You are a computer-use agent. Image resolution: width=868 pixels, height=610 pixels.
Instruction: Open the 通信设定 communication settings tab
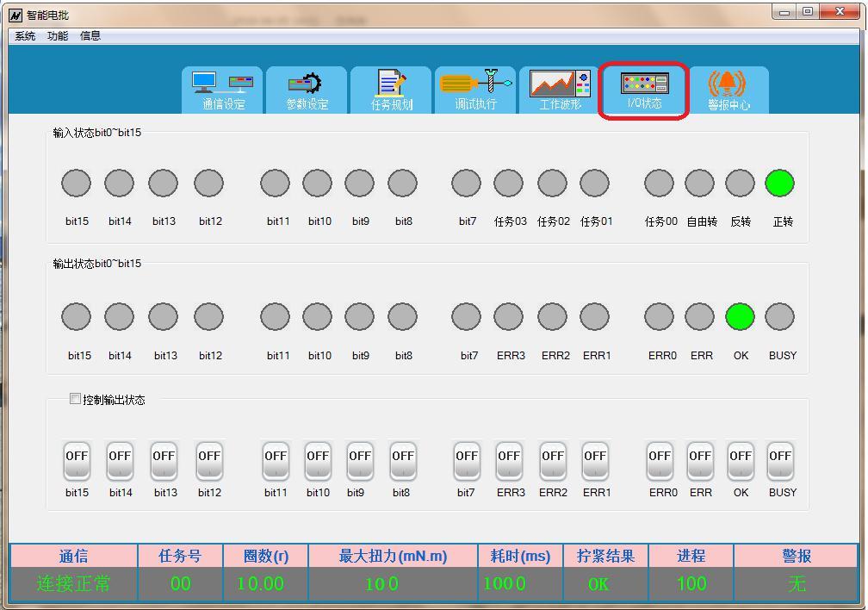222,90
